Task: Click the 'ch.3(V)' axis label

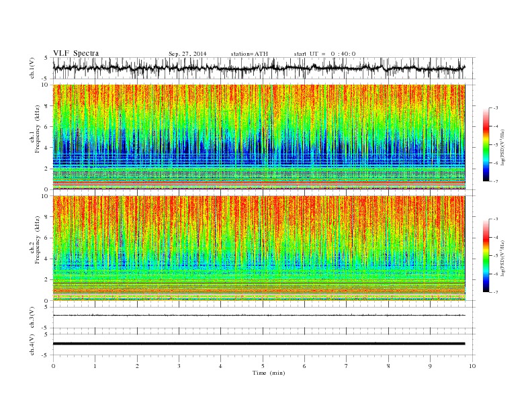Action: click(32, 318)
